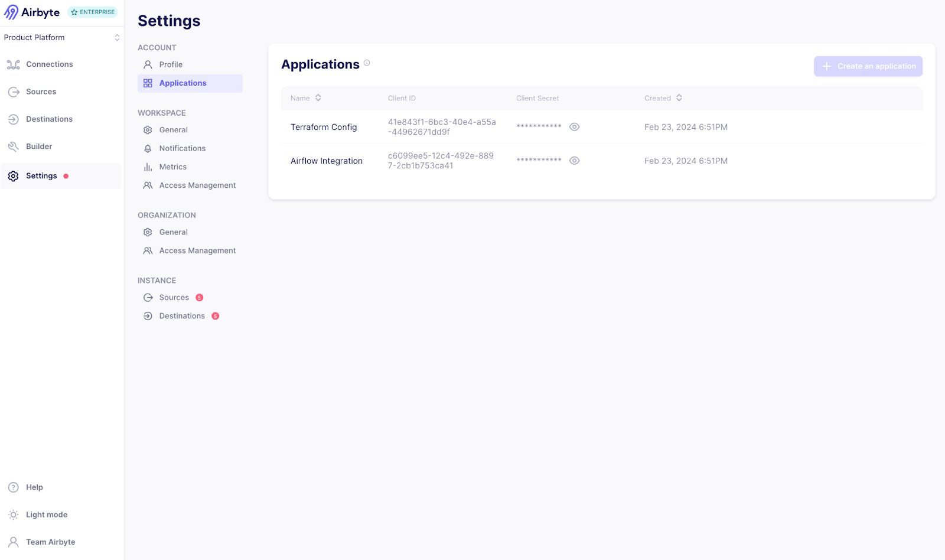The image size is (945, 560).
Task: Open Organization General settings
Action: [173, 232]
